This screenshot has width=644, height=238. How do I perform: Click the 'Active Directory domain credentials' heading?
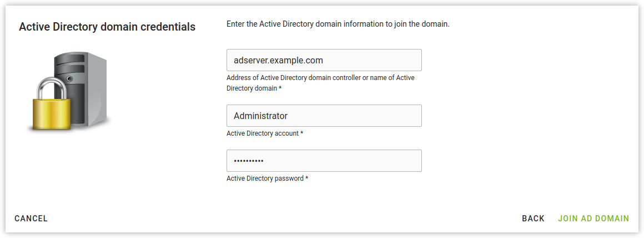tap(107, 27)
